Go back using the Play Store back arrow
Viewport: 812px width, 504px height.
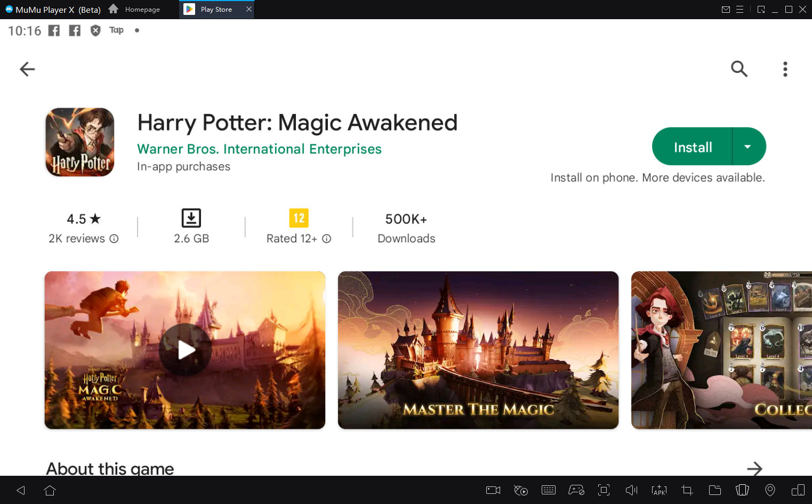pyautogui.click(x=27, y=69)
